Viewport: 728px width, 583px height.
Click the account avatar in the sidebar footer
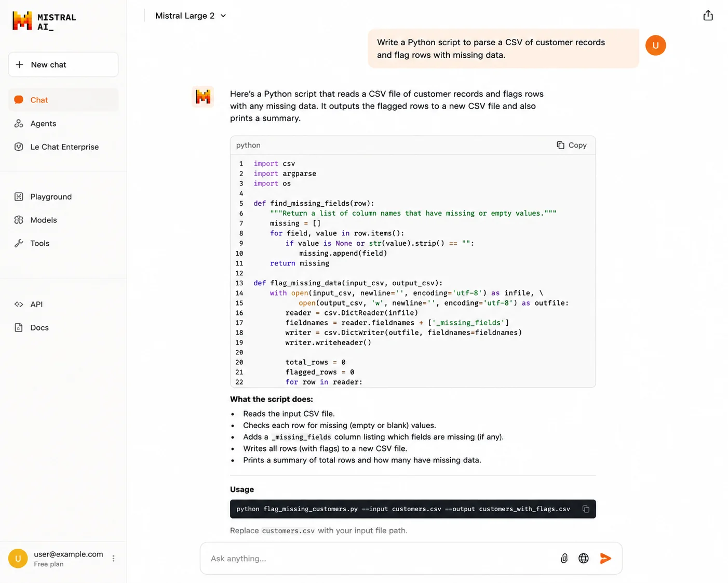(x=18, y=559)
